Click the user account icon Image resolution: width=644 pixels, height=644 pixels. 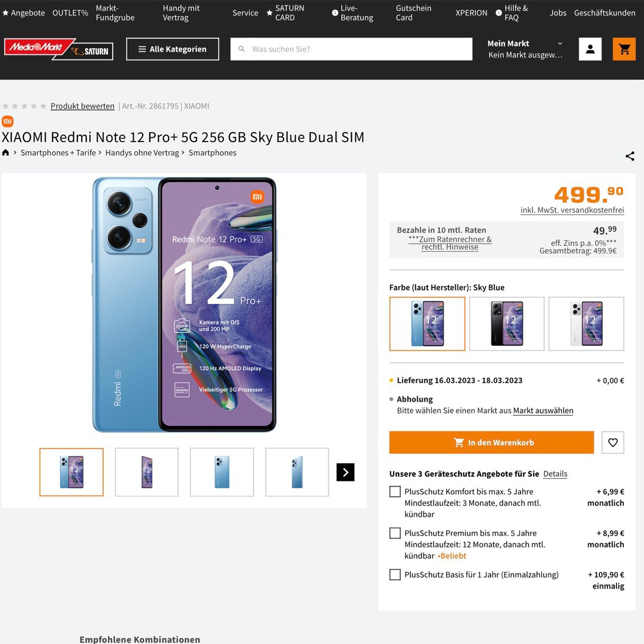click(590, 49)
